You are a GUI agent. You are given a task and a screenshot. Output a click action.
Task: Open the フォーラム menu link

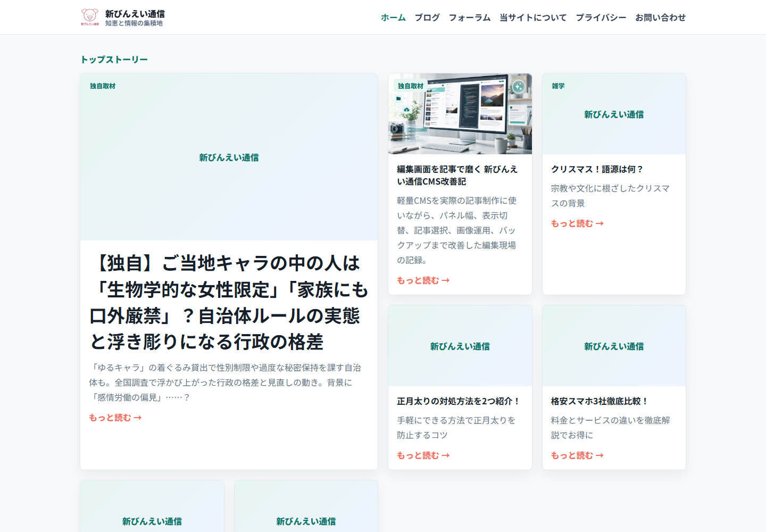click(x=470, y=18)
